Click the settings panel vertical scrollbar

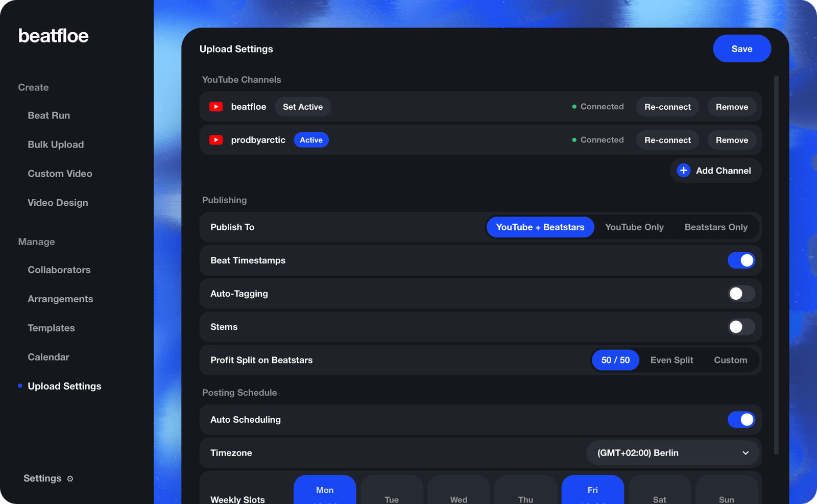pos(776,265)
